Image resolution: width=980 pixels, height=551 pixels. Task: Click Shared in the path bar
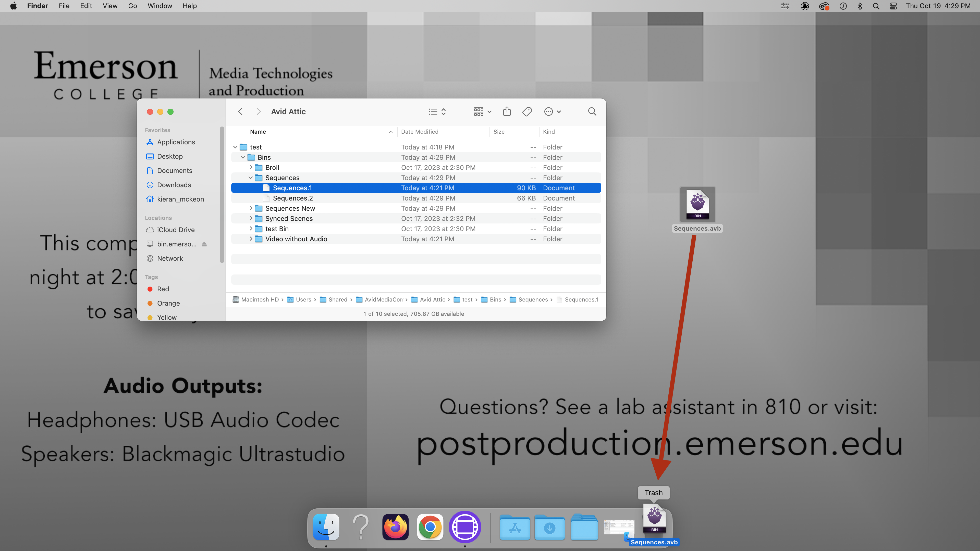click(334, 300)
